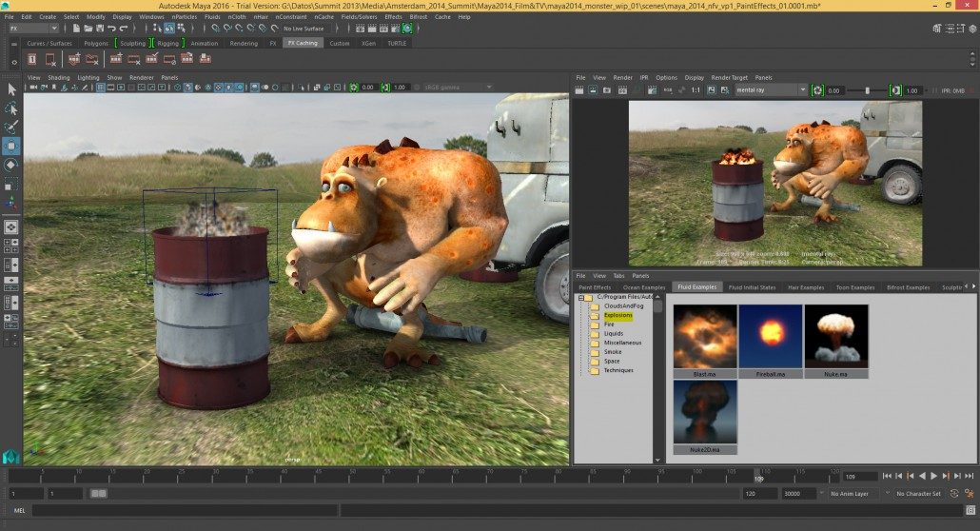Click the 1:1 real size render icon
This screenshot has width=980, height=531.
coord(696,90)
